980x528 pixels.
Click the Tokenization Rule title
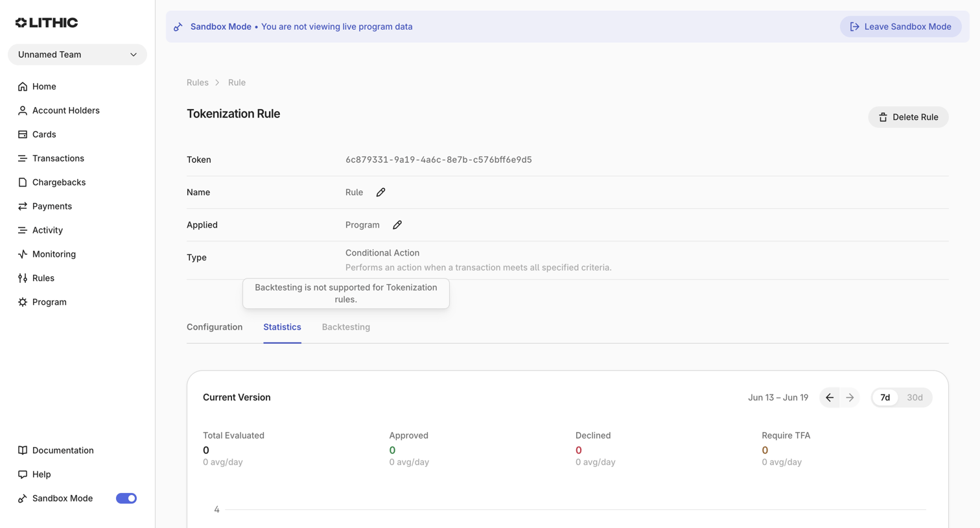point(233,114)
